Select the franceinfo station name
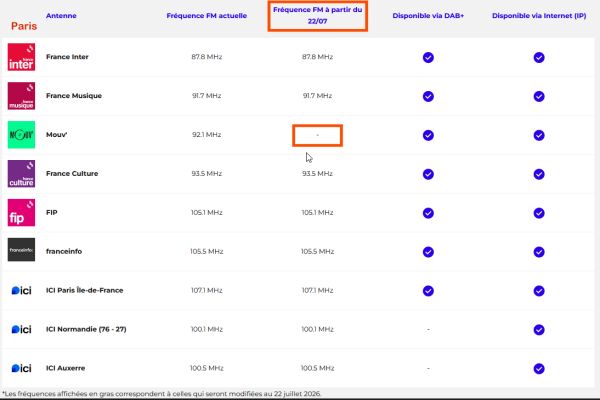 coord(64,251)
